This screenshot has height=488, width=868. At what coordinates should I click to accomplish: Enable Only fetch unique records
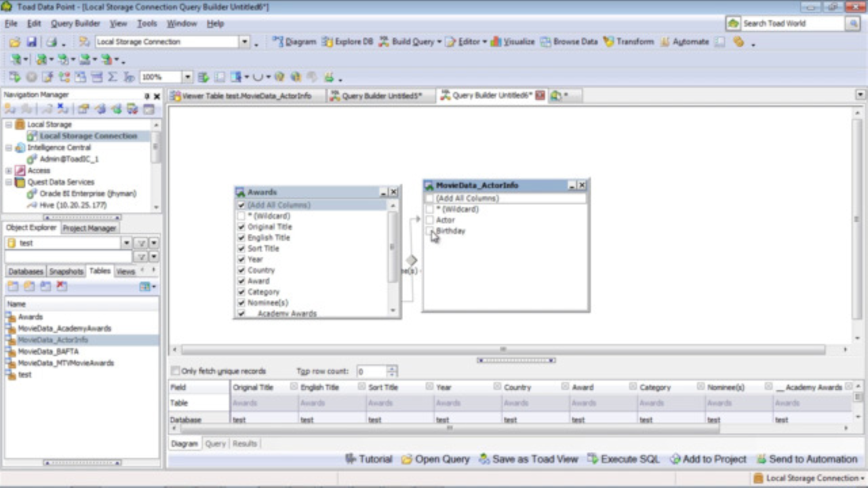pyautogui.click(x=176, y=371)
